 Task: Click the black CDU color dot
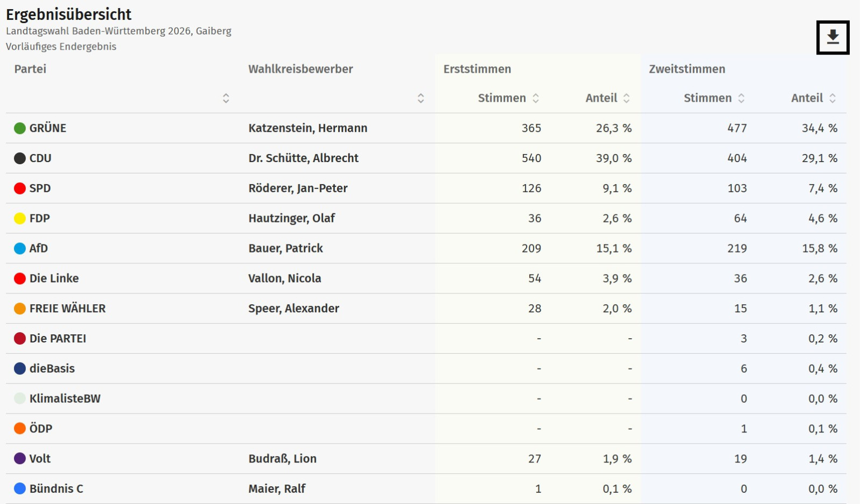(20, 158)
